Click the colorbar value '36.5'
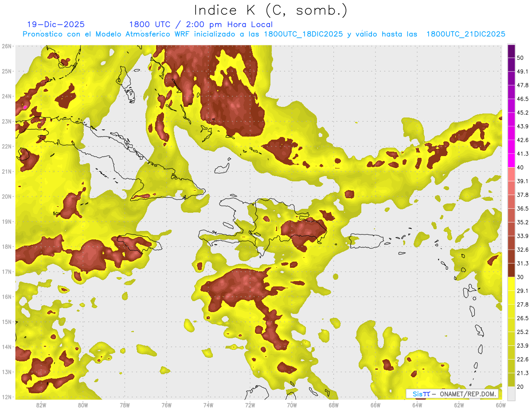 point(522,208)
